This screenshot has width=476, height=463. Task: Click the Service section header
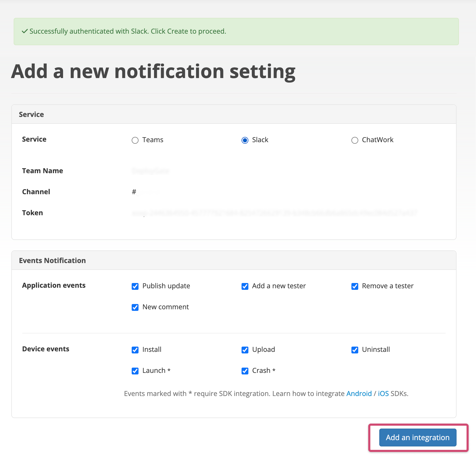(x=31, y=114)
